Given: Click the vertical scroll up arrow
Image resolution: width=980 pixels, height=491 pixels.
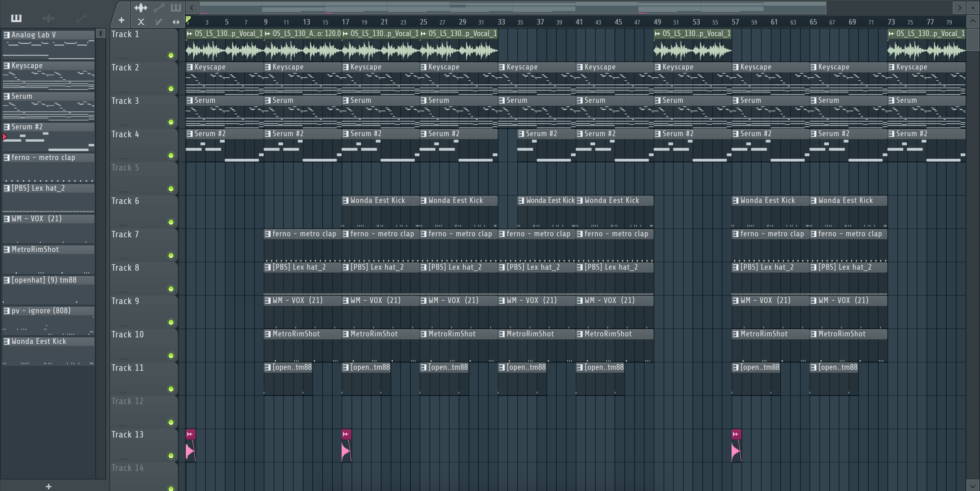Looking at the screenshot, I should (973, 21).
